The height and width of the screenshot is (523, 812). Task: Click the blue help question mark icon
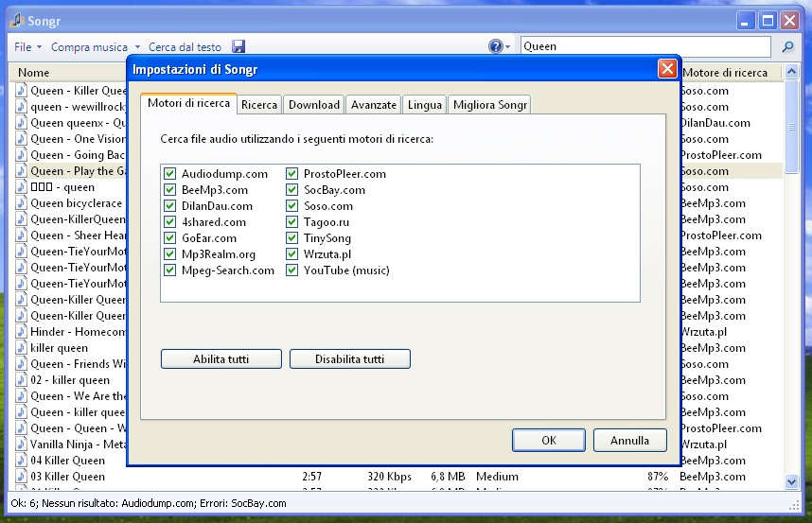point(495,46)
